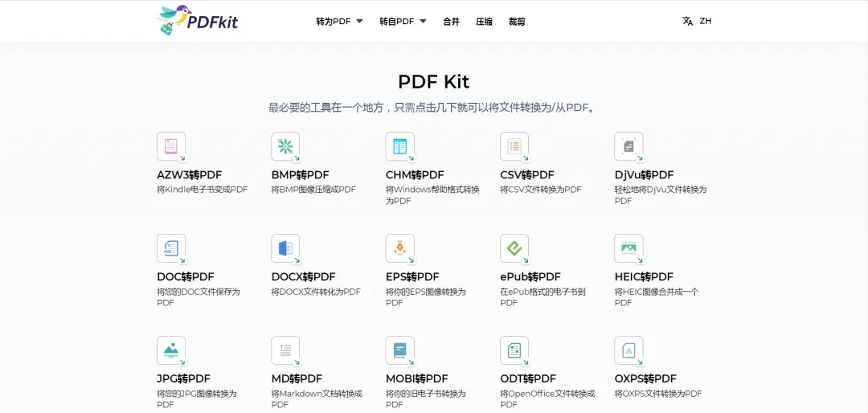Go to the 合并 menu item
868x413 pixels.
click(x=451, y=22)
